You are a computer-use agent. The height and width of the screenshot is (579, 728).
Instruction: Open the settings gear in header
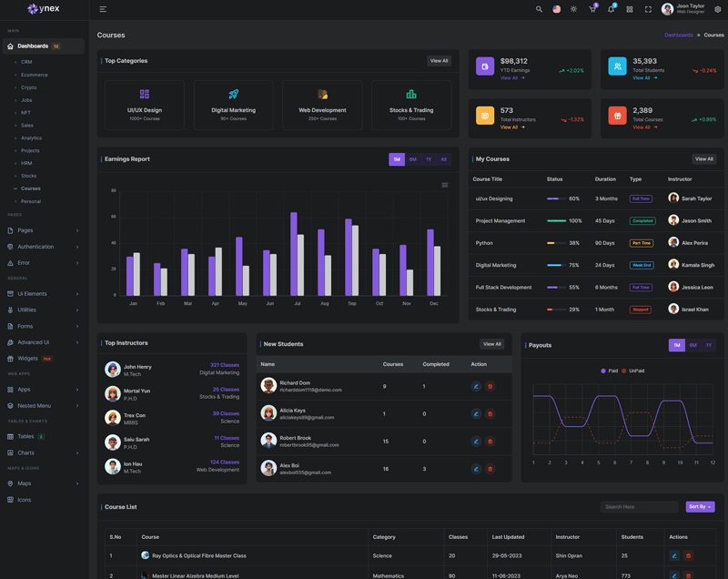[717, 9]
